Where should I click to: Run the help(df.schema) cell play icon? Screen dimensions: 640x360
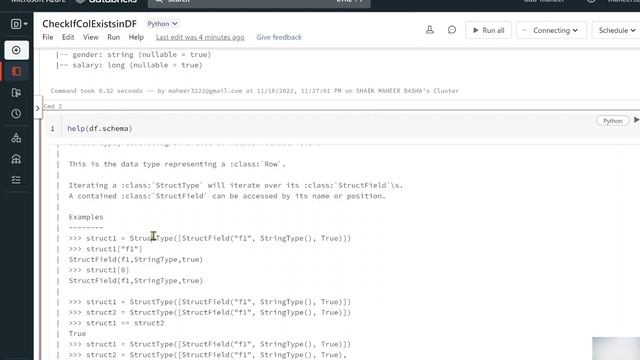click(x=636, y=120)
